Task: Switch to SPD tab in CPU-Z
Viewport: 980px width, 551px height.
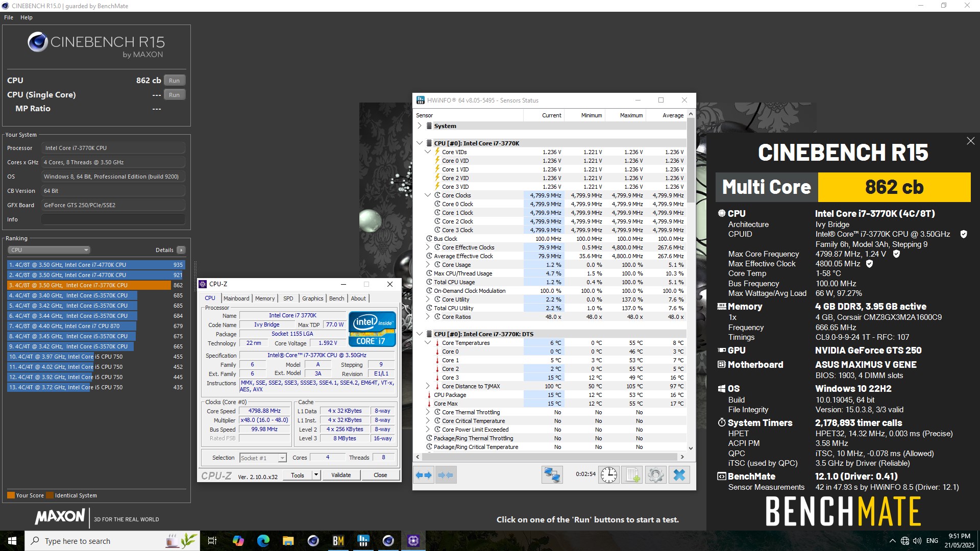Action: (x=288, y=298)
